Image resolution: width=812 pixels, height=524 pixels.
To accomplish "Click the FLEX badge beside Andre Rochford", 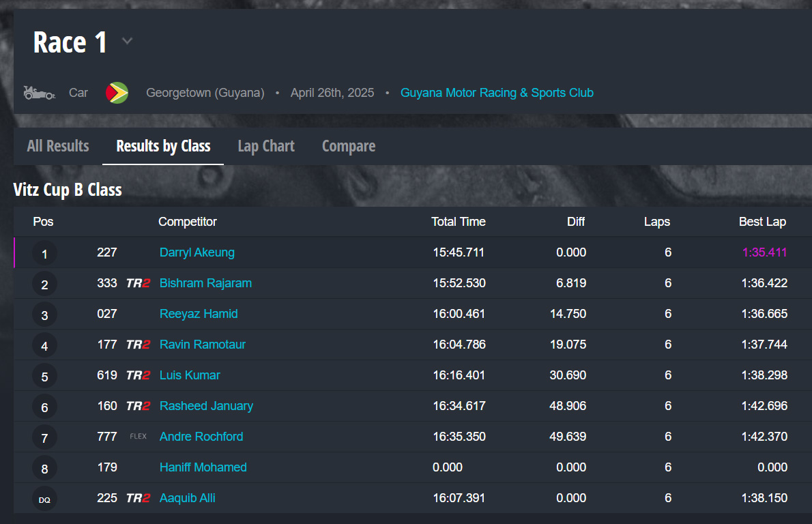I will coord(138,437).
